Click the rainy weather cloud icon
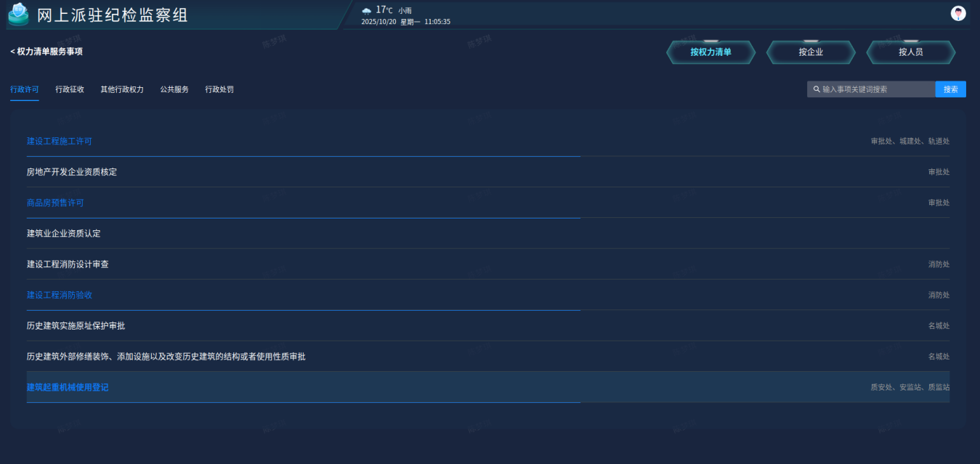The width and height of the screenshot is (980, 464). click(x=367, y=11)
